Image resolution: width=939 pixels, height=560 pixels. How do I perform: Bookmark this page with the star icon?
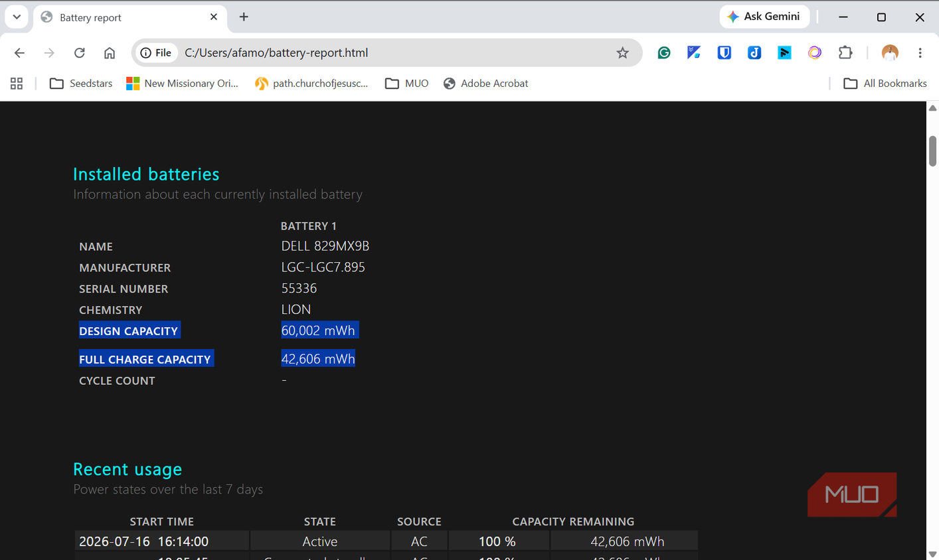tap(622, 53)
